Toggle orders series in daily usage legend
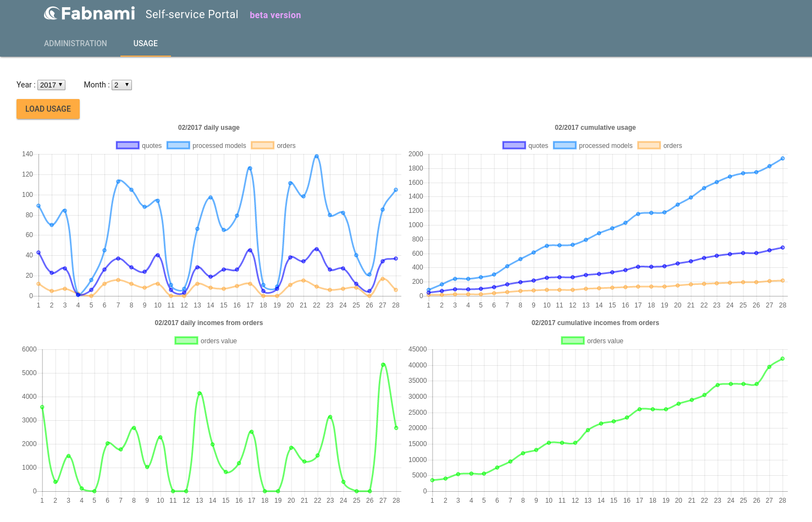 coord(273,146)
